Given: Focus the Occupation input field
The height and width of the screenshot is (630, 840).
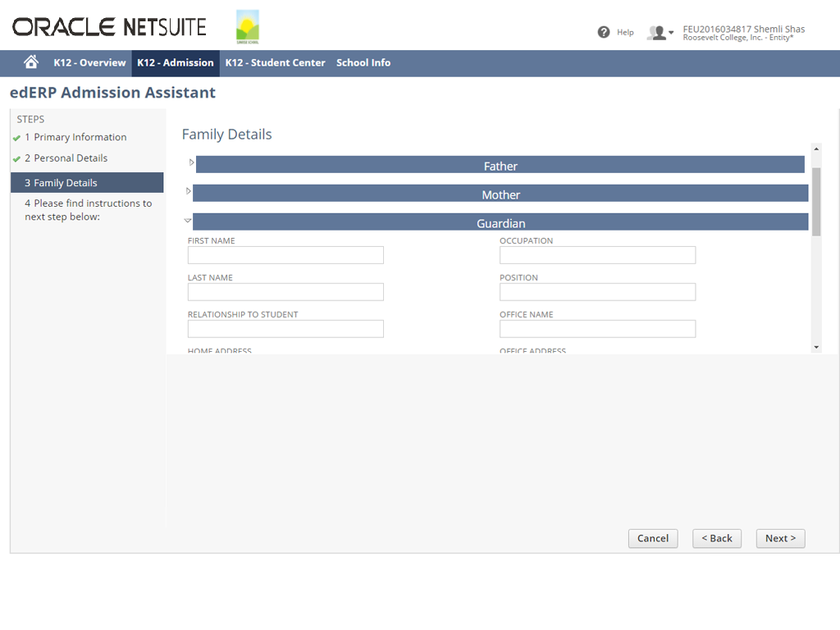Looking at the screenshot, I should pyautogui.click(x=597, y=255).
